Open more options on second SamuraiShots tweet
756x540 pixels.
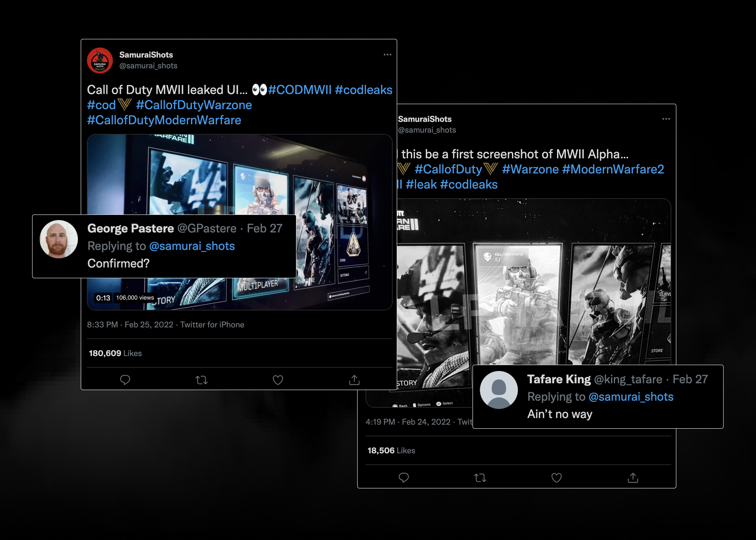pos(666,119)
